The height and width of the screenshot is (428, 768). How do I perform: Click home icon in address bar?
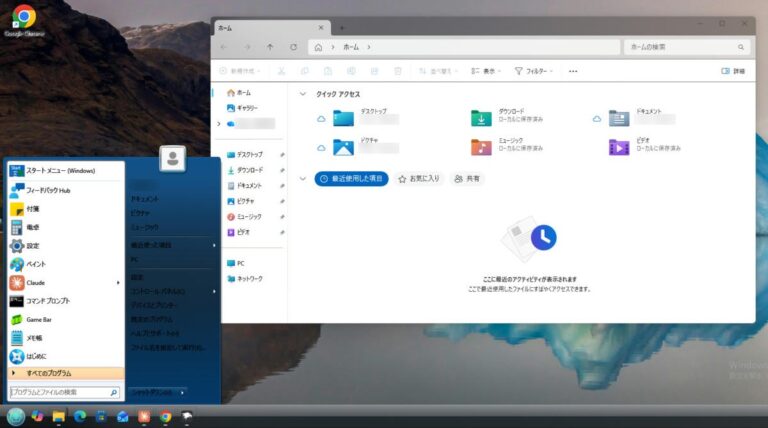point(318,47)
